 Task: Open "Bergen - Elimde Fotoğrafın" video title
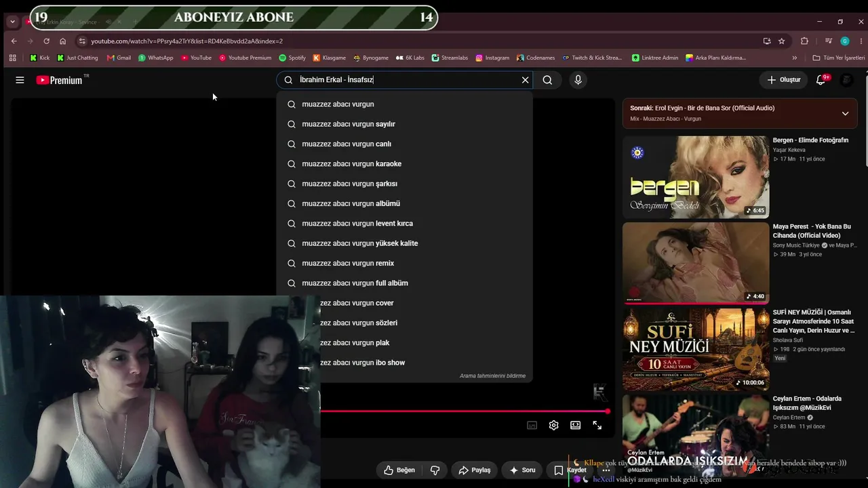coord(810,140)
